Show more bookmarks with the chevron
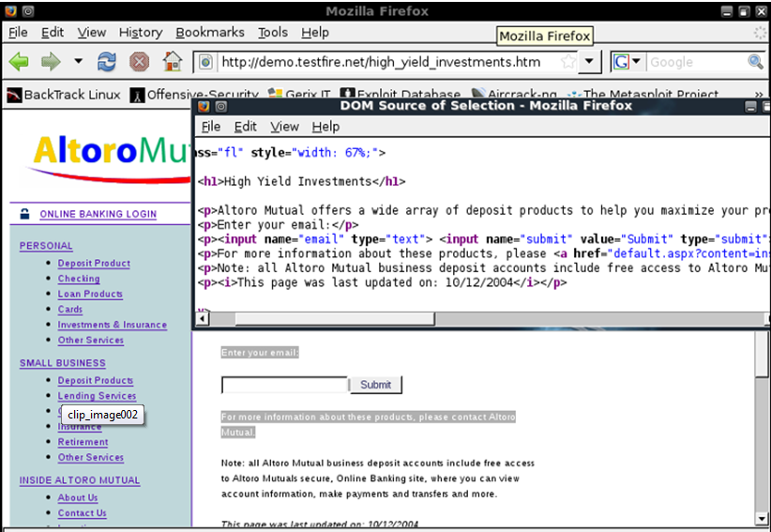771x532 pixels. coord(759,94)
